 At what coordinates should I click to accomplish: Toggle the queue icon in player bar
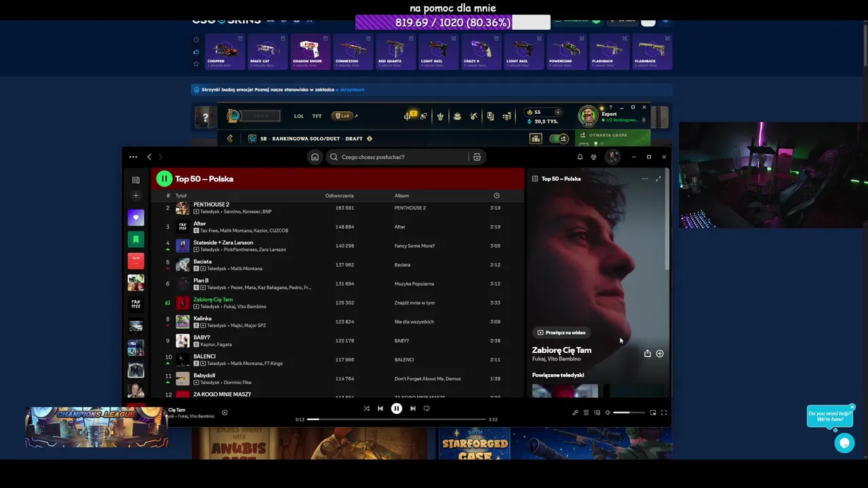tap(586, 413)
